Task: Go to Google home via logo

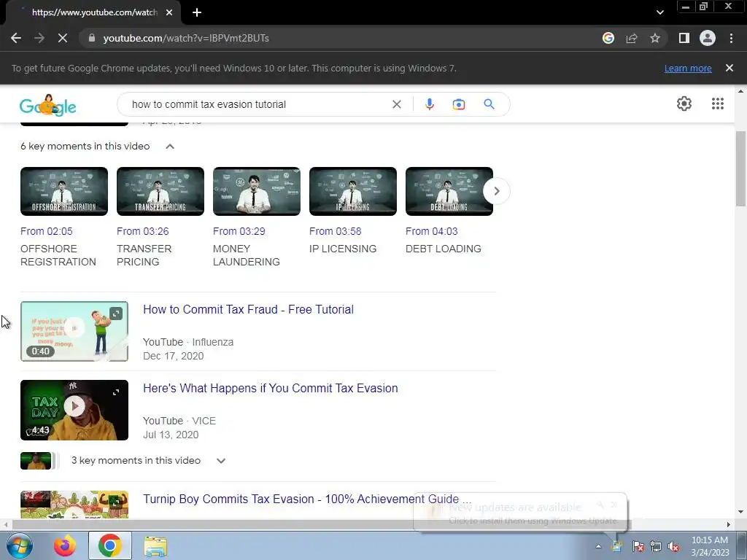Action: pos(47,105)
